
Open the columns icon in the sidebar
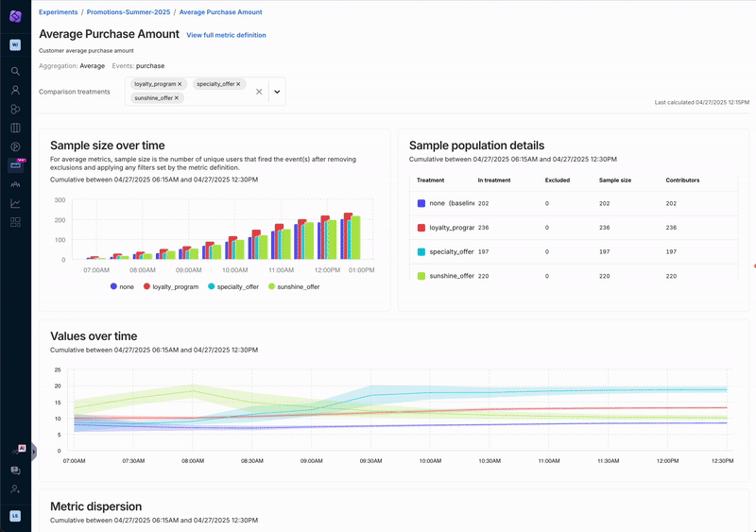click(x=15, y=128)
